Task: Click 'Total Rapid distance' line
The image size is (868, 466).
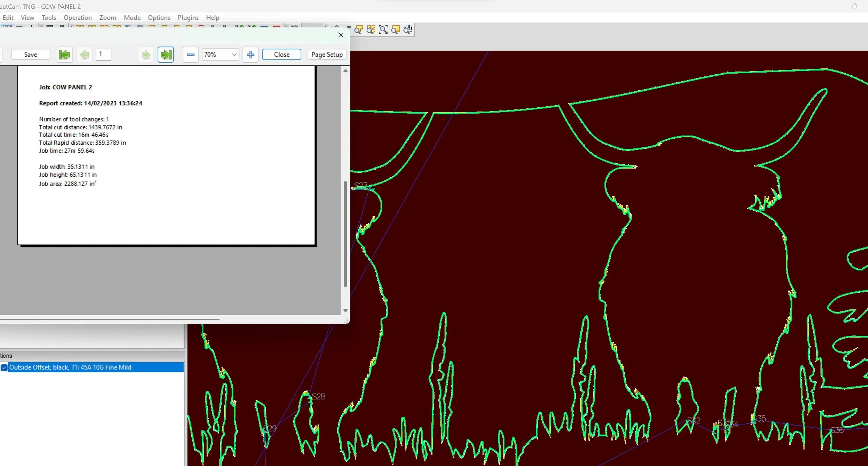Action: click(83, 143)
